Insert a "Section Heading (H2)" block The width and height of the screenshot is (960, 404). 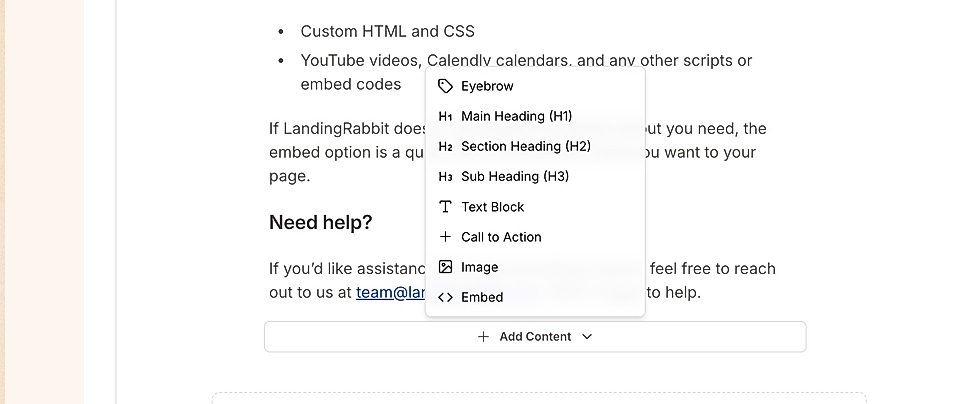(526, 147)
